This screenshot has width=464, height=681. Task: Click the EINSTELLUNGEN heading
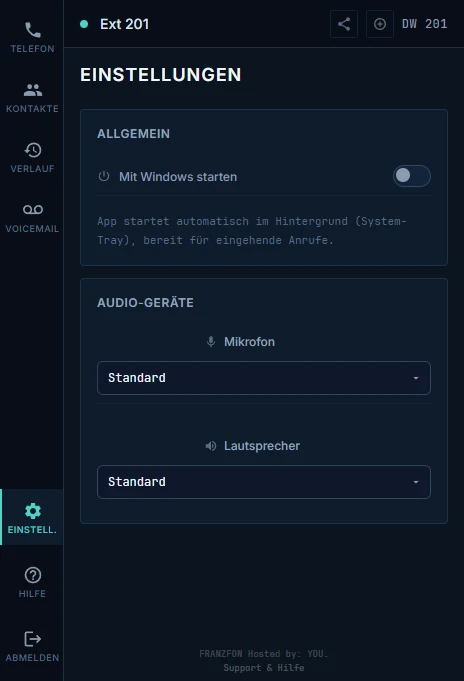tap(160, 75)
